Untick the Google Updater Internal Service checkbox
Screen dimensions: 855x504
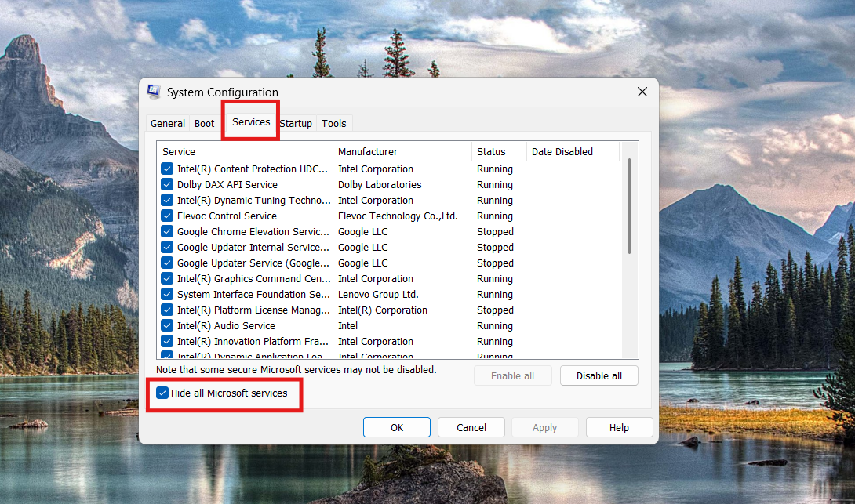(166, 247)
